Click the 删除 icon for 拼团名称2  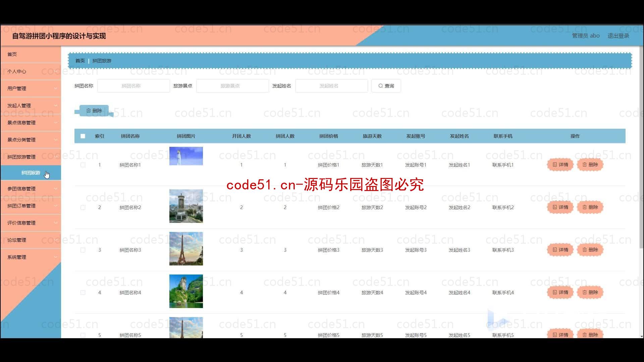click(590, 207)
